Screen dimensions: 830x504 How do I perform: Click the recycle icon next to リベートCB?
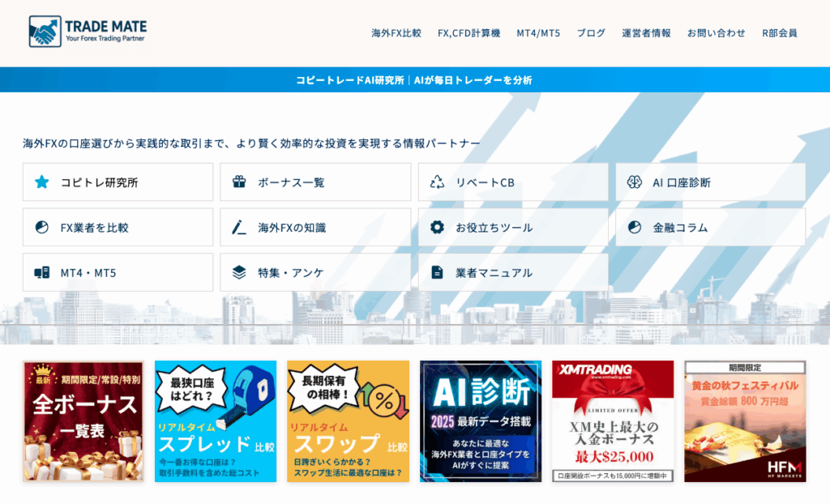(x=438, y=182)
